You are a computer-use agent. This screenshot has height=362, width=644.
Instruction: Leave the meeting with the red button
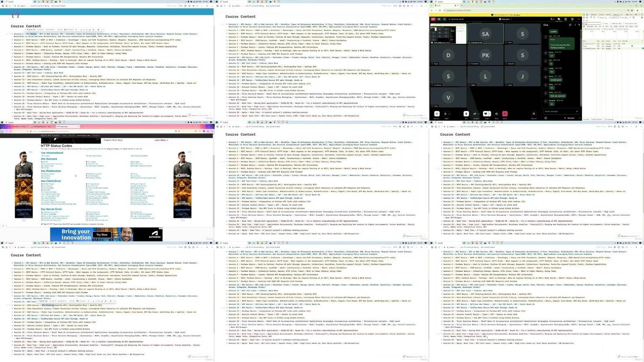(505, 114)
